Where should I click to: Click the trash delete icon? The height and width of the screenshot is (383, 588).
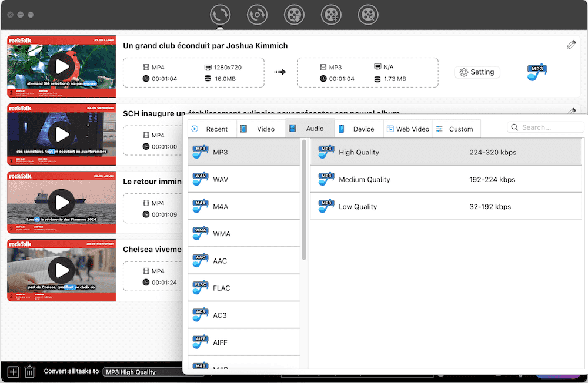[29, 372]
